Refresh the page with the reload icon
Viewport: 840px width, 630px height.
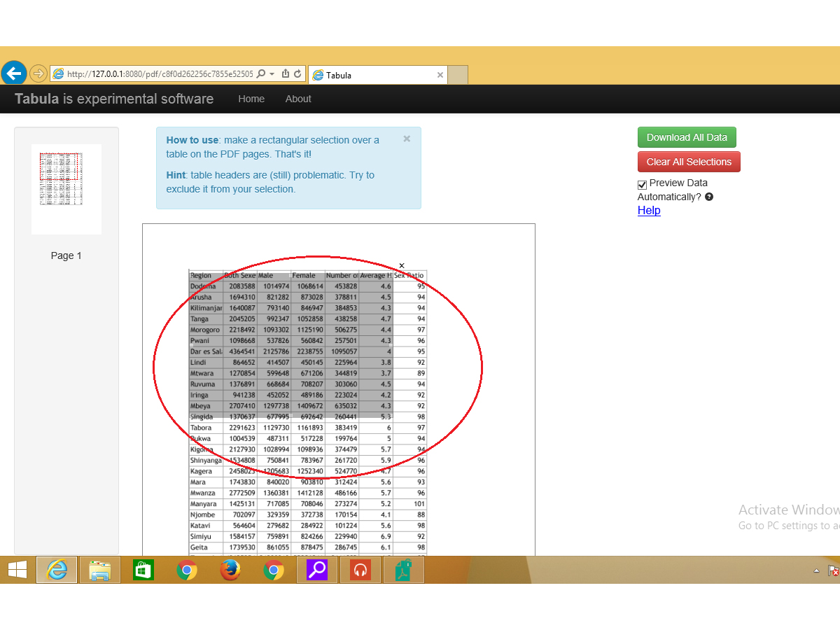[297, 74]
